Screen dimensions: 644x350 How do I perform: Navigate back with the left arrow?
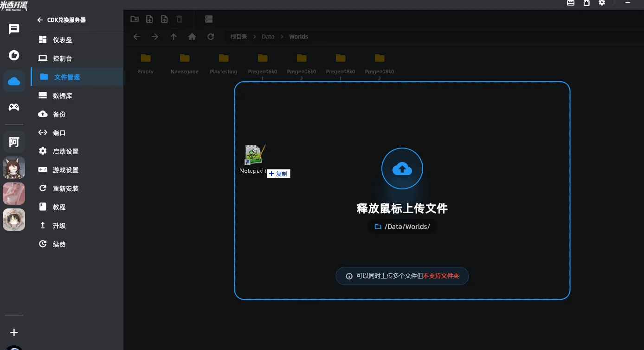(136, 37)
